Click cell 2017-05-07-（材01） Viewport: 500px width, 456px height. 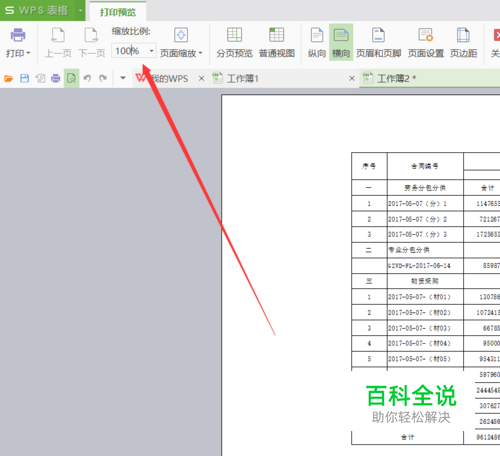[425, 297]
